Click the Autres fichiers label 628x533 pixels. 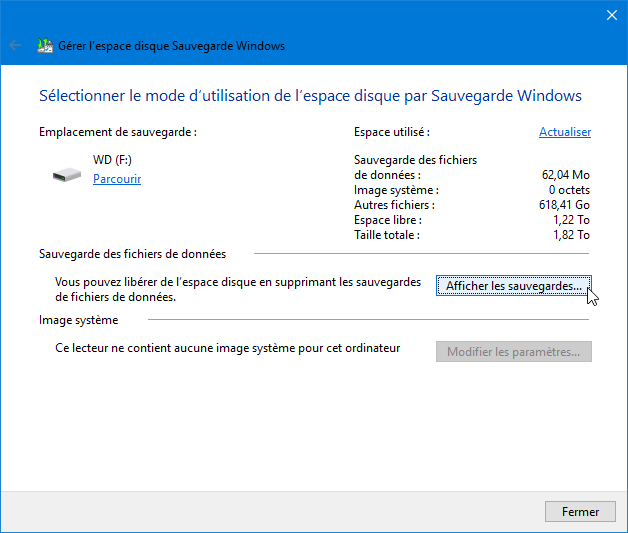pyautogui.click(x=394, y=205)
